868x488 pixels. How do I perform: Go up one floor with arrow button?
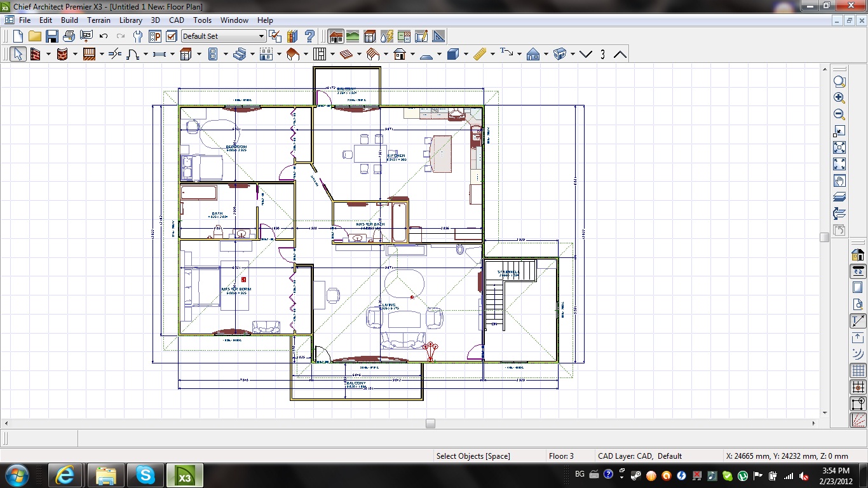tap(620, 55)
